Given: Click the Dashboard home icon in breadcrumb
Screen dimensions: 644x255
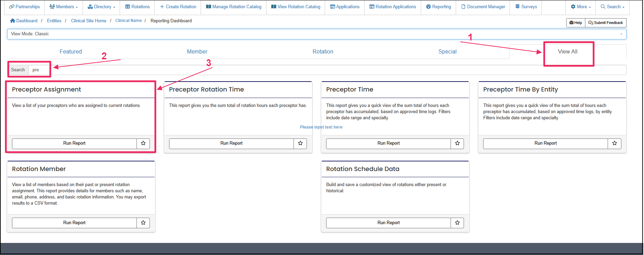Looking at the screenshot, I should (13, 21).
